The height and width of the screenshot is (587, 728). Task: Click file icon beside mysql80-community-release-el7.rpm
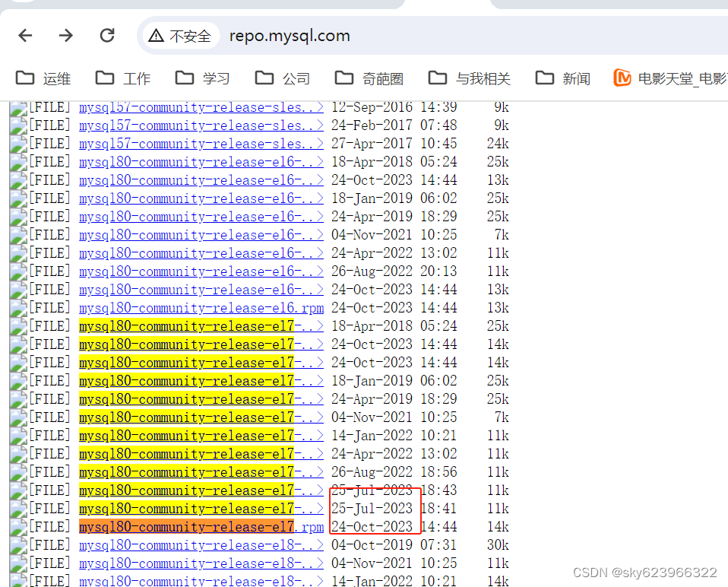[x=18, y=528]
